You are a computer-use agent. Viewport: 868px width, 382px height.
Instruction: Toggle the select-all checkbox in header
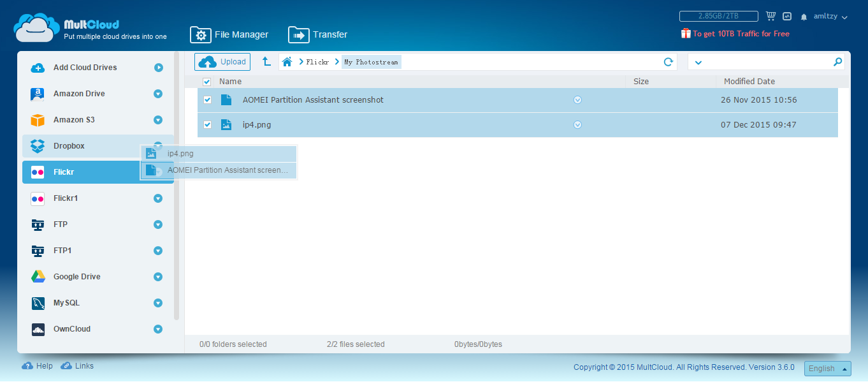click(x=206, y=82)
